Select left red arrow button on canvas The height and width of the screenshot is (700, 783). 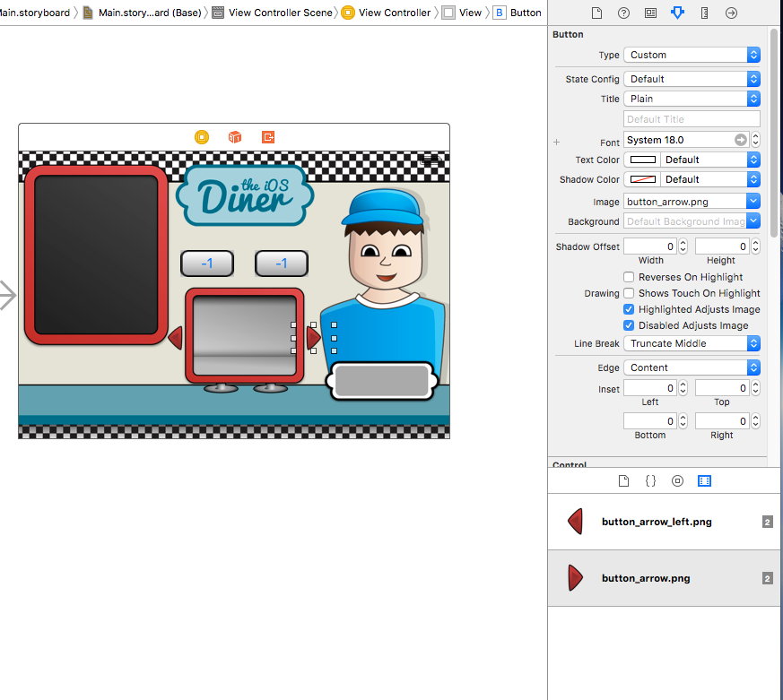click(x=176, y=338)
